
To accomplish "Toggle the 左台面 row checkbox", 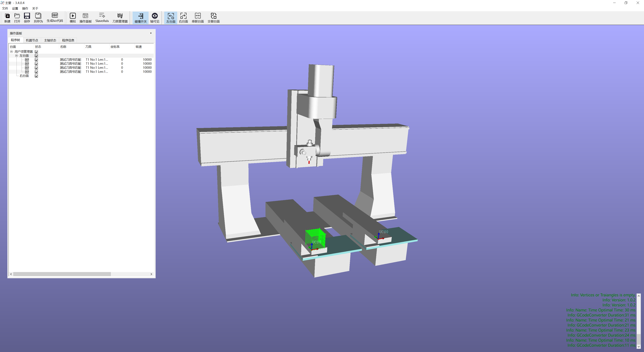I will tap(37, 56).
